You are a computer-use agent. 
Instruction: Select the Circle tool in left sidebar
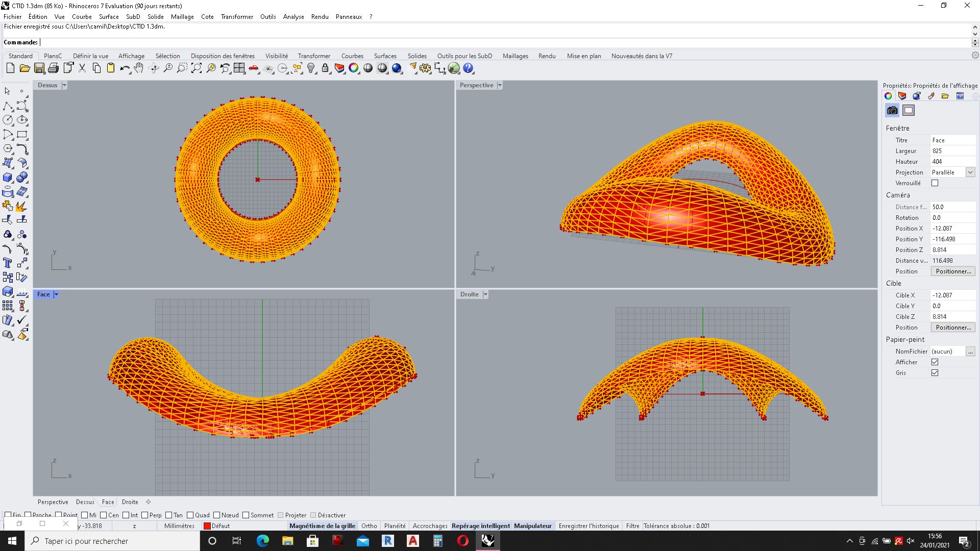(x=8, y=120)
